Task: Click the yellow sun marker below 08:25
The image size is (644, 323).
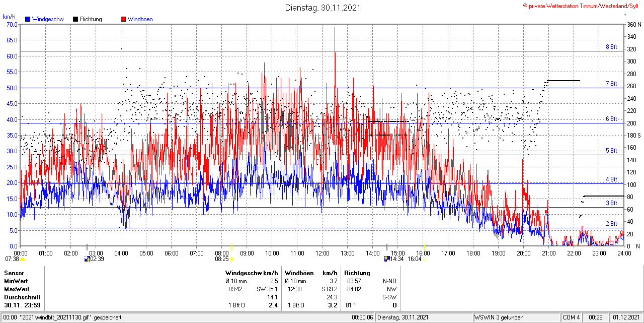Action: coord(232,259)
